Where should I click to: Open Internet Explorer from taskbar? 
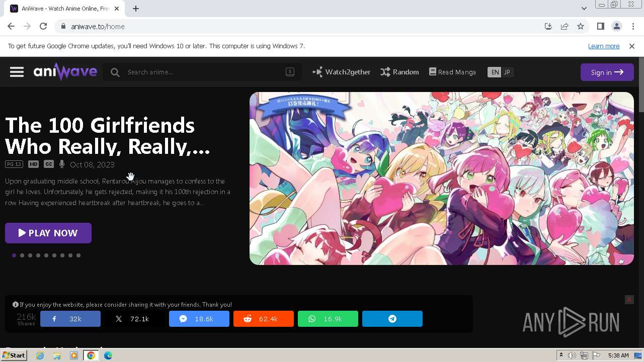click(x=40, y=355)
